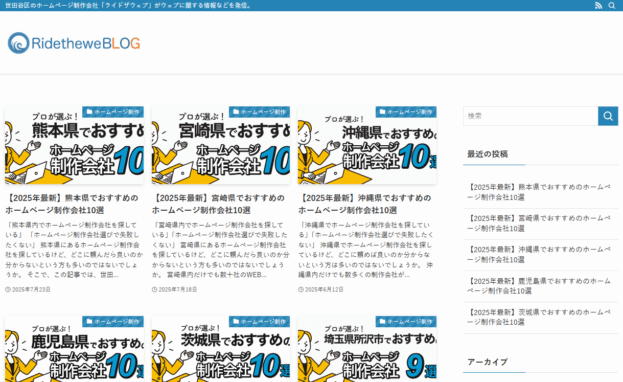Open 埼玉県所沢市 article thumbnail

[x=367, y=349]
